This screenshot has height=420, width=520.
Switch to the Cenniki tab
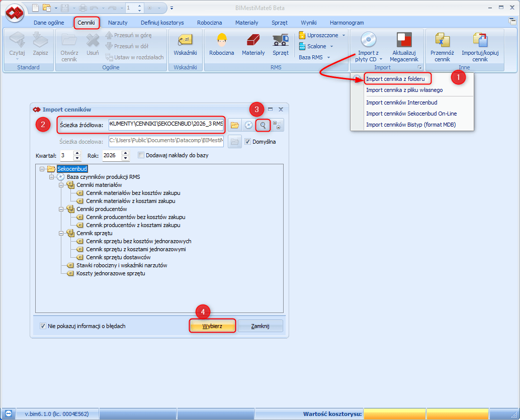pos(86,23)
